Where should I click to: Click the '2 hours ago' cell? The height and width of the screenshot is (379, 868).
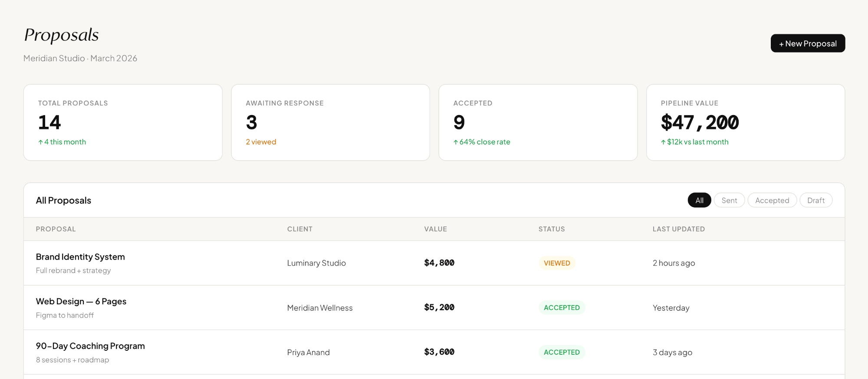click(x=674, y=263)
